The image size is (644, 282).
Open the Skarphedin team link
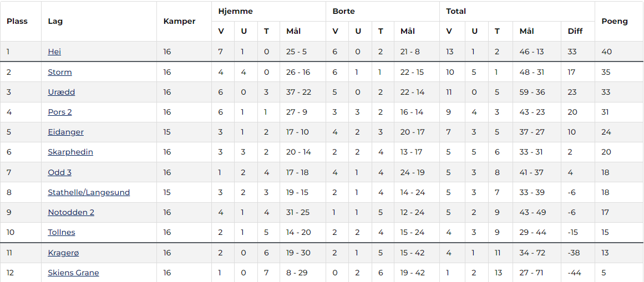(x=70, y=152)
